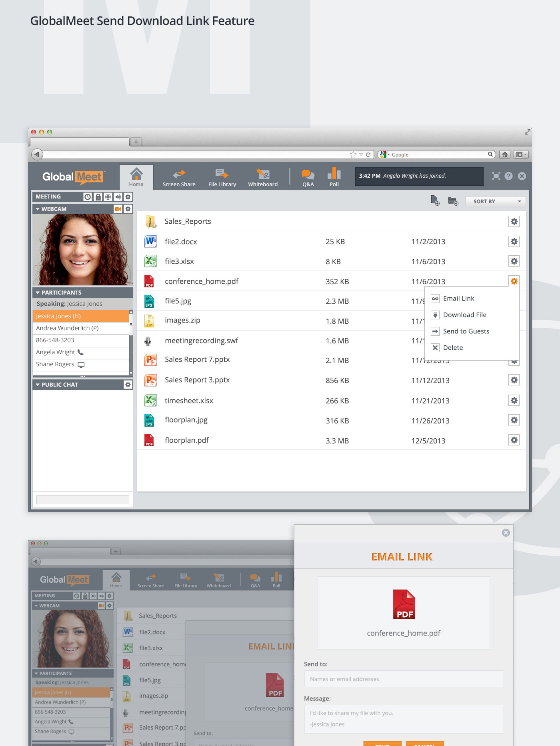Image resolution: width=560 pixels, height=746 pixels.
Task: Click the Google search box
Action: click(436, 154)
